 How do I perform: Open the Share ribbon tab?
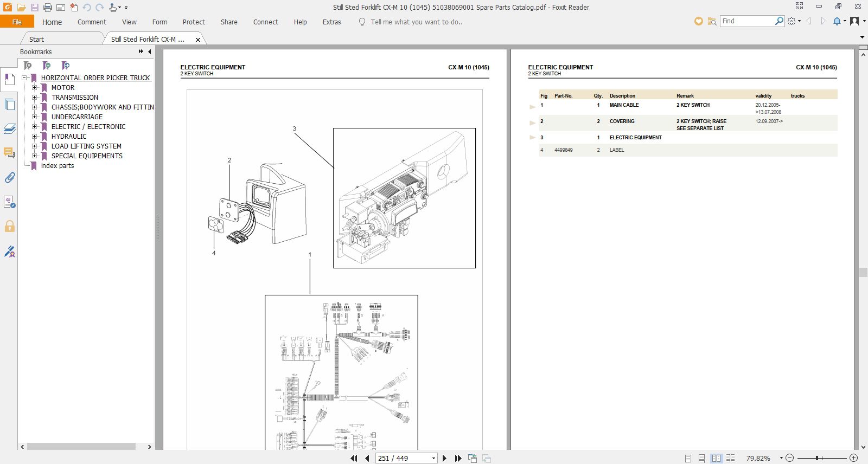(x=229, y=22)
